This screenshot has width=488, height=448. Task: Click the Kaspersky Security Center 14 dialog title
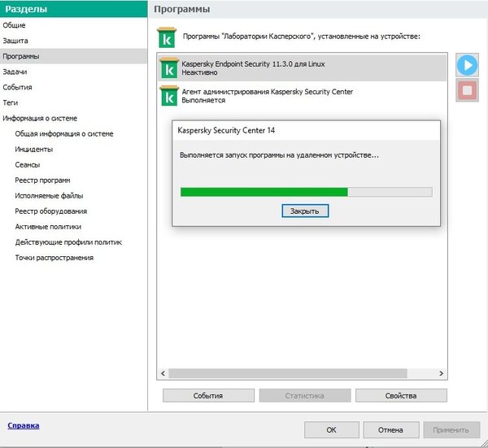(x=226, y=130)
